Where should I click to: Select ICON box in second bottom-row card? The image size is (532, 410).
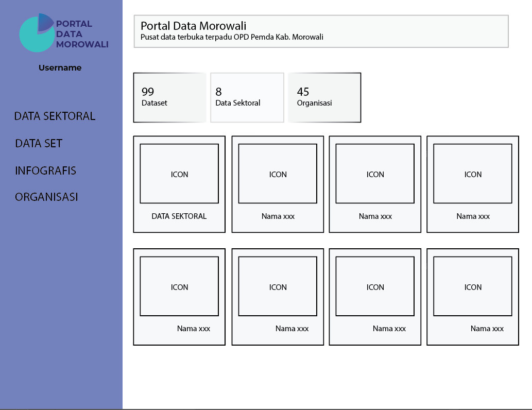(x=278, y=286)
